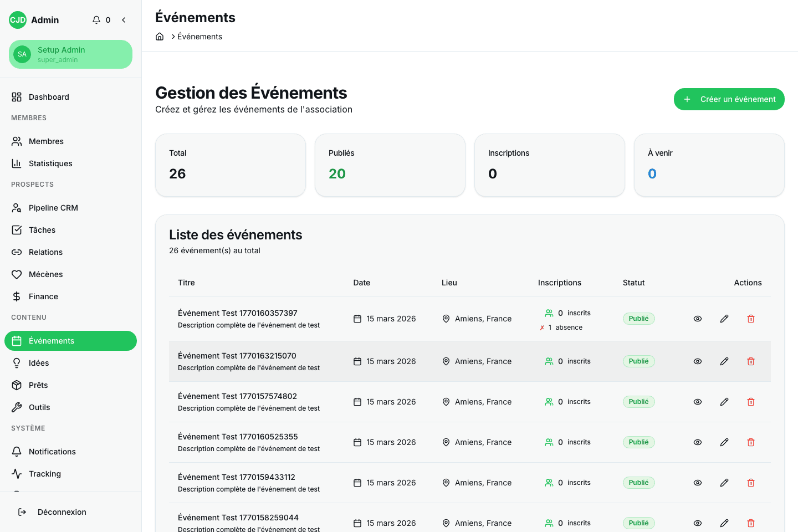
Task: Delete event Test 1770157574802 with trash icon
Action: (x=751, y=402)
